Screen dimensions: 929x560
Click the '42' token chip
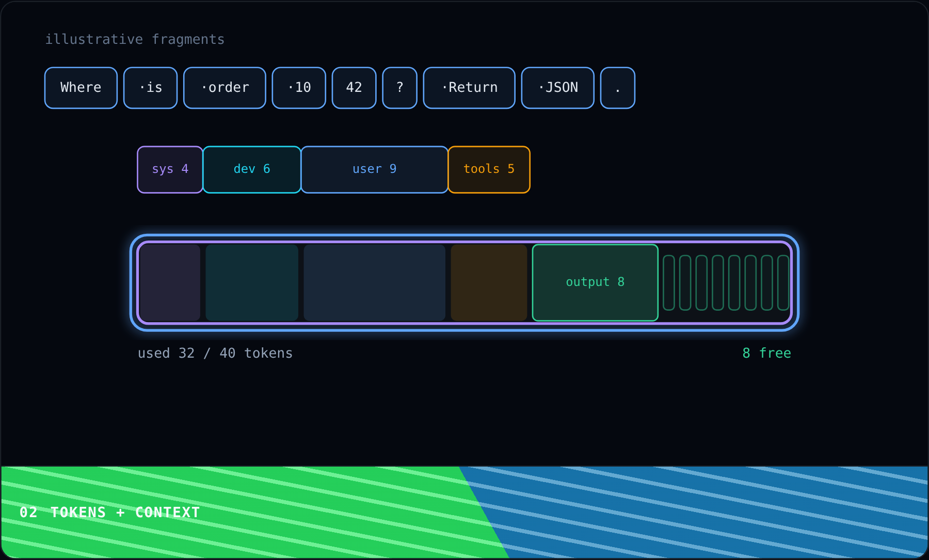click(x=354, y=88)
